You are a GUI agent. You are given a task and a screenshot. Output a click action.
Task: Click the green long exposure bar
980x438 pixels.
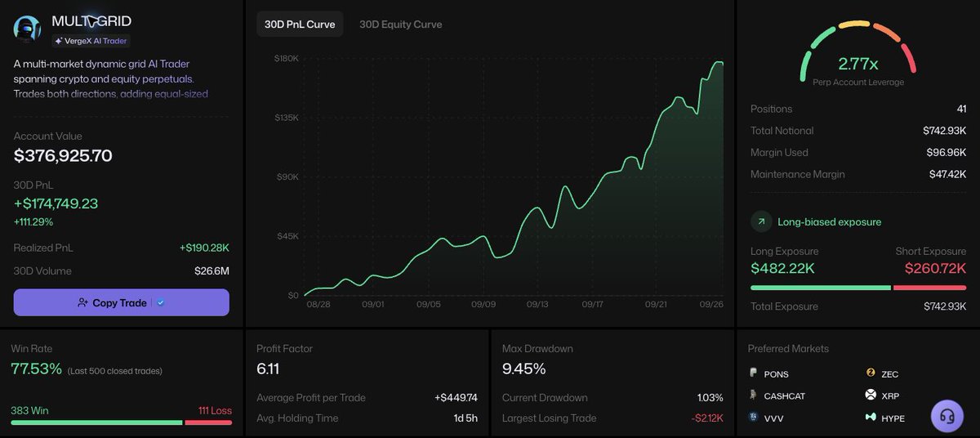[821, 288]
